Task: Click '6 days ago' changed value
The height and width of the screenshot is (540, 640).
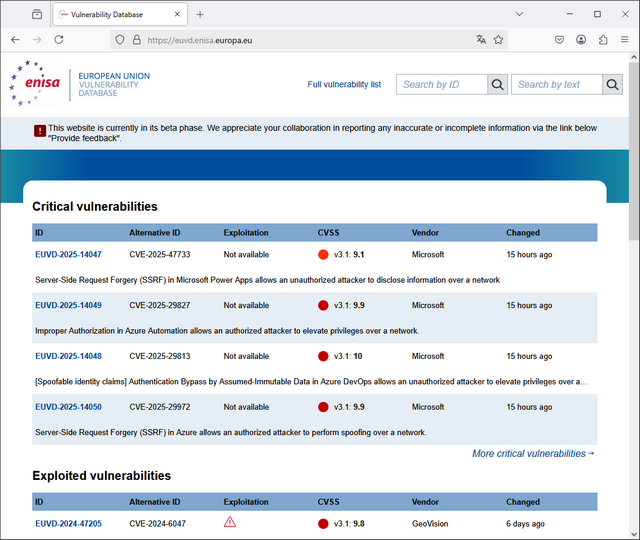Action: point(525,524)
